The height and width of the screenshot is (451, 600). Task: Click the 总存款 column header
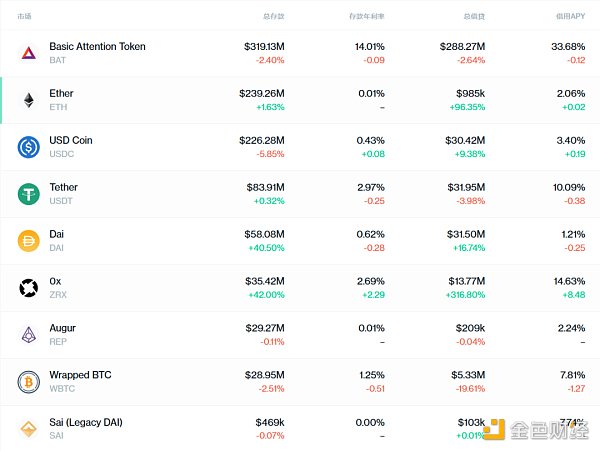(274, 16)
